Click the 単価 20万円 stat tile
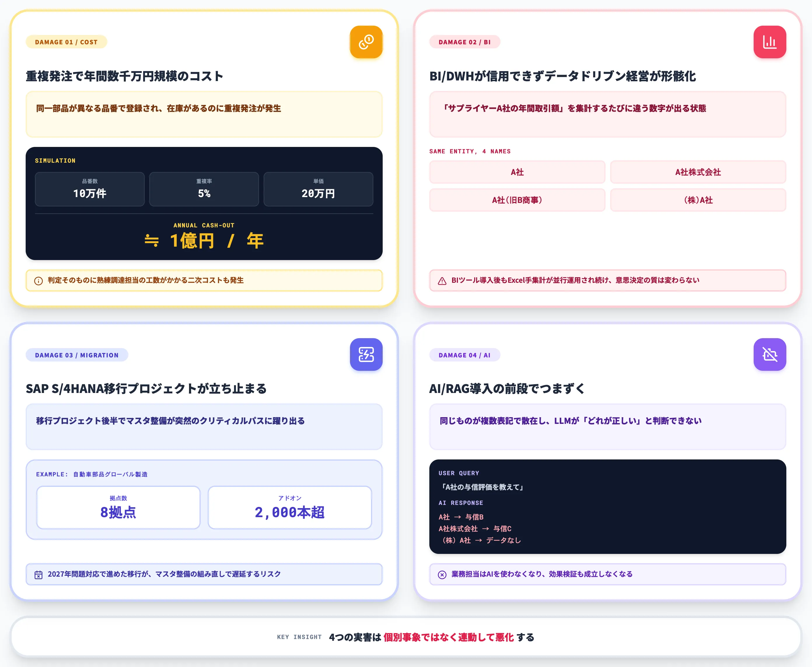812x667 pixels. click(318, 189)
